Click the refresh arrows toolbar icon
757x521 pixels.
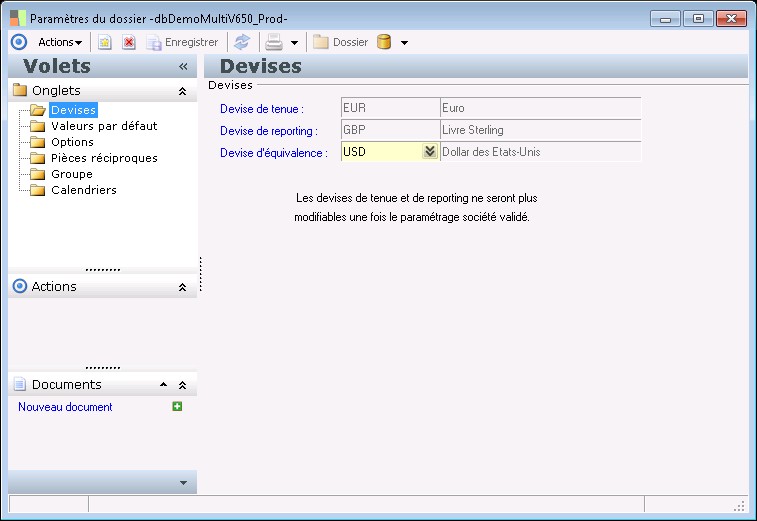tap(242, 42)
